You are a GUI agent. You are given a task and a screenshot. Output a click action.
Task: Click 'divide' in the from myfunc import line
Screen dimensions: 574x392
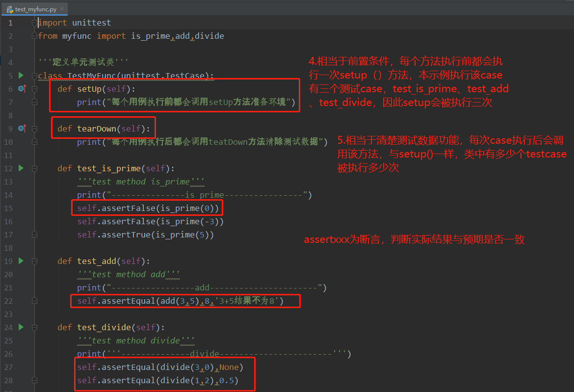tap(209, 36)
